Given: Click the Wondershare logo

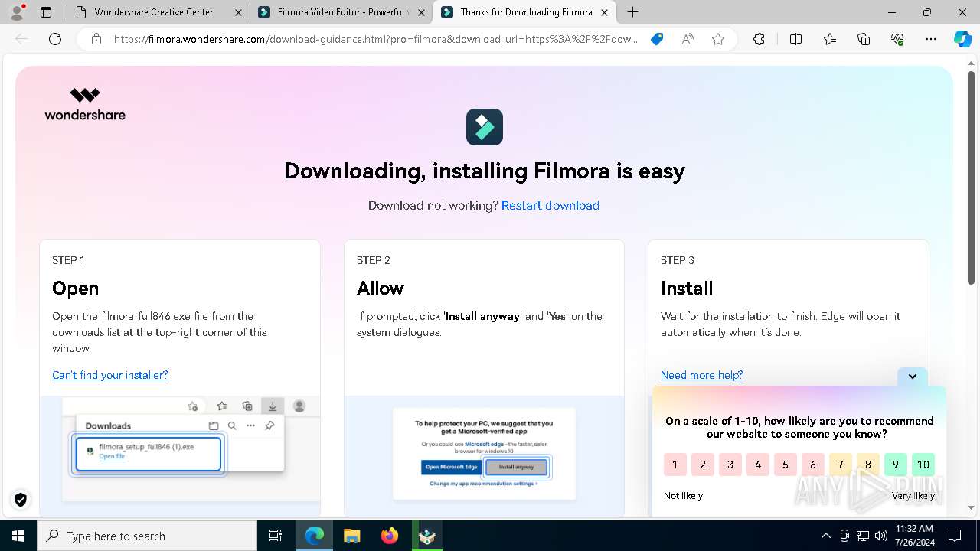Looking at the screenshot, I should 85,104.
